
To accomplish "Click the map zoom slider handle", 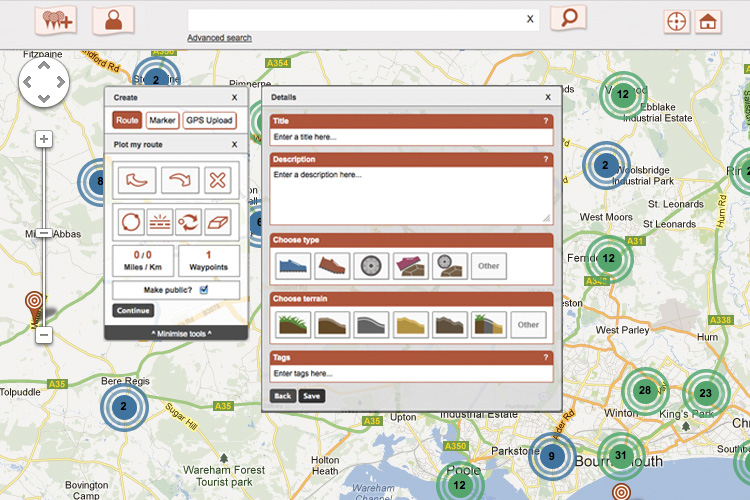I will pos(43,232).
